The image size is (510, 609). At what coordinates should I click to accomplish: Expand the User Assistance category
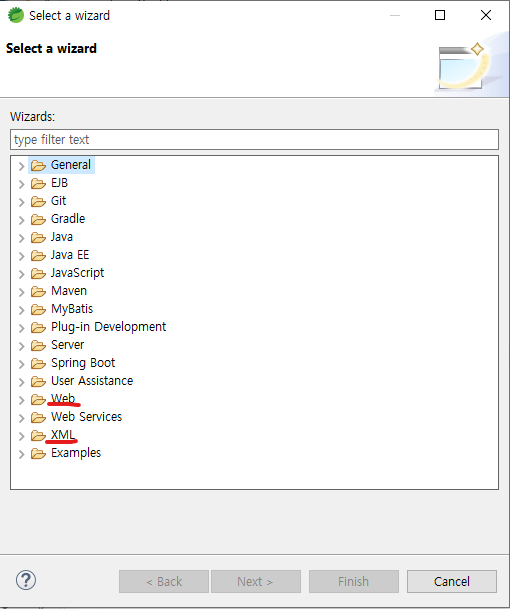pyautogui.click(x=21, y=382)
